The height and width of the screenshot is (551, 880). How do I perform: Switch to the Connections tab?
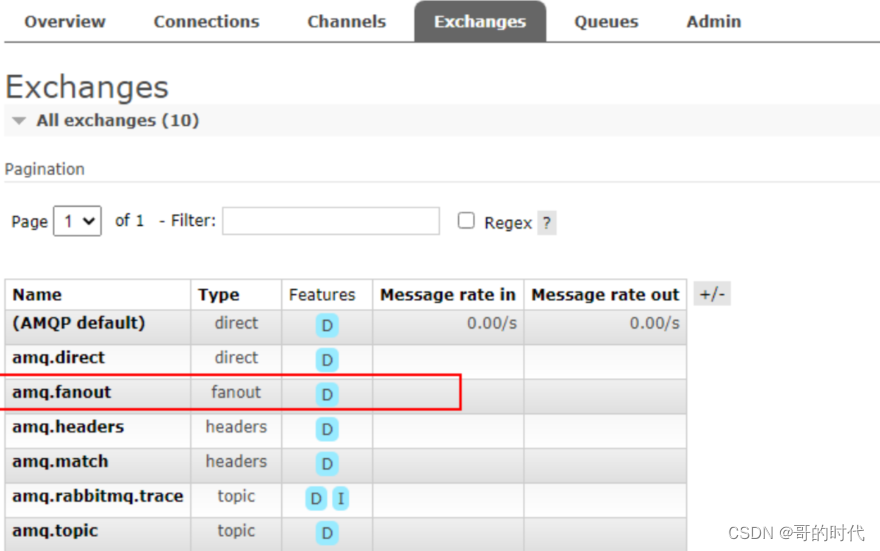(x=207, y=21)
